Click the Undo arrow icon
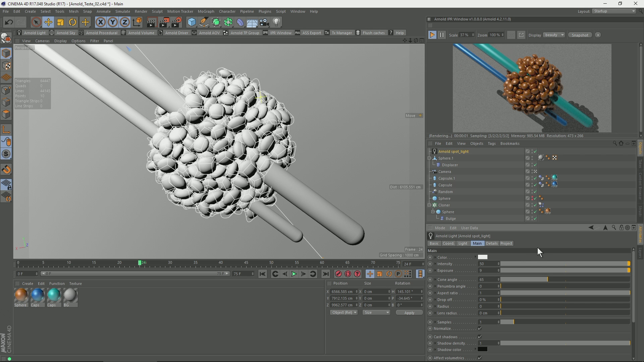This screenshot has height=362, width=644. click(9, 22)
